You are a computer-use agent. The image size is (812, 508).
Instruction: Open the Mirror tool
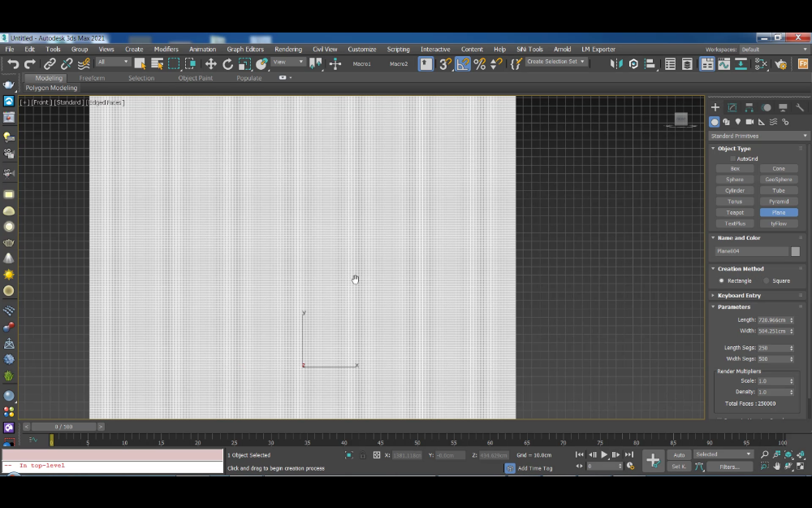(x=615, y=63)
